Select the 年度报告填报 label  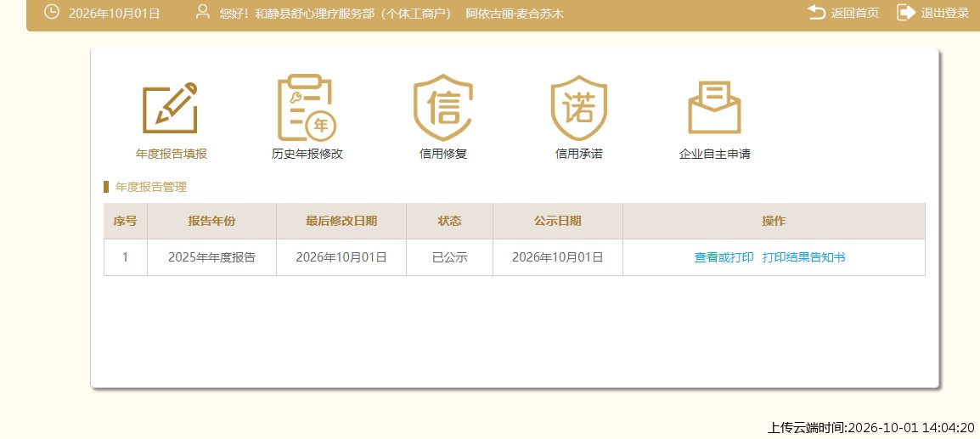coord(172,154)
